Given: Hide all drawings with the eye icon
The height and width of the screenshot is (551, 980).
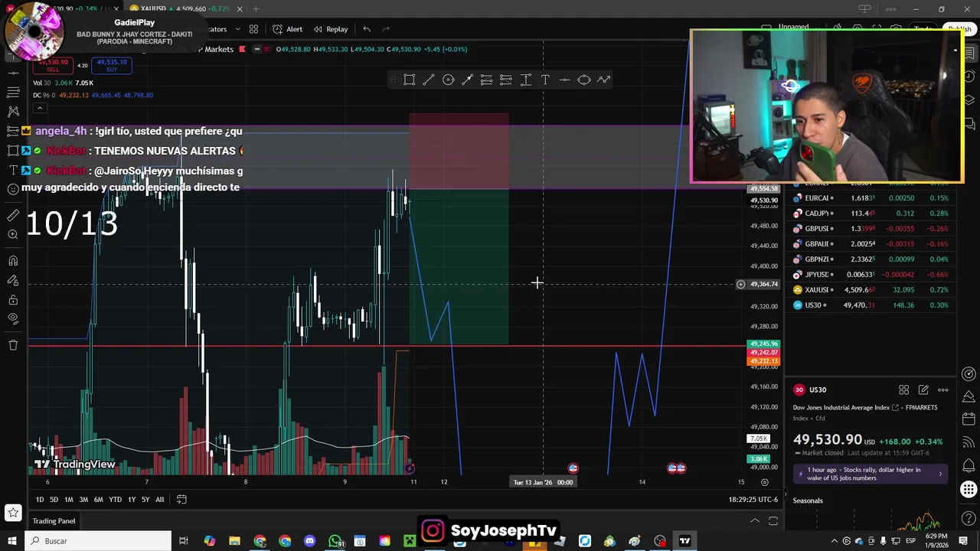Looking at the screenshot, I should (x=13, y=318).
